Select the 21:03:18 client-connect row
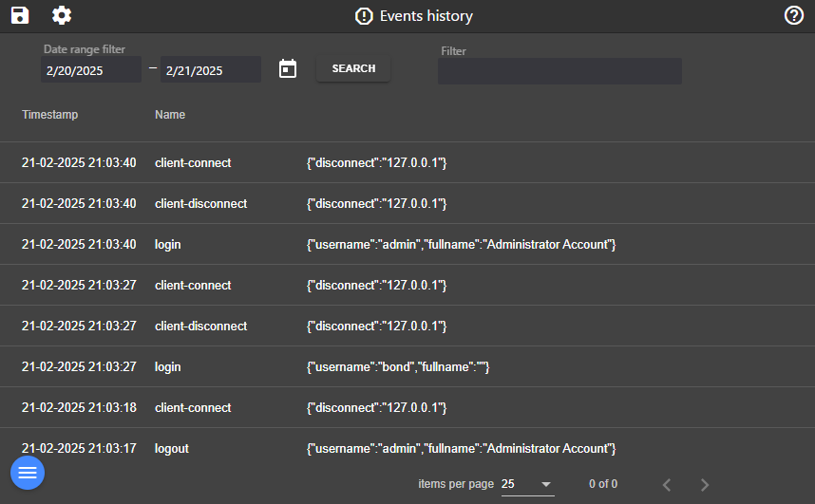The image size is (815, 504). click(x=407, y=407)
